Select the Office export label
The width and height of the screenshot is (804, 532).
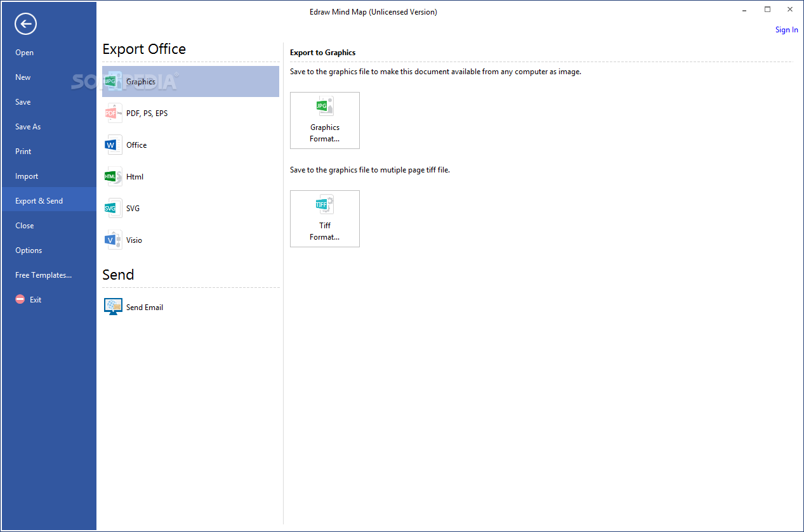(136, 145)
